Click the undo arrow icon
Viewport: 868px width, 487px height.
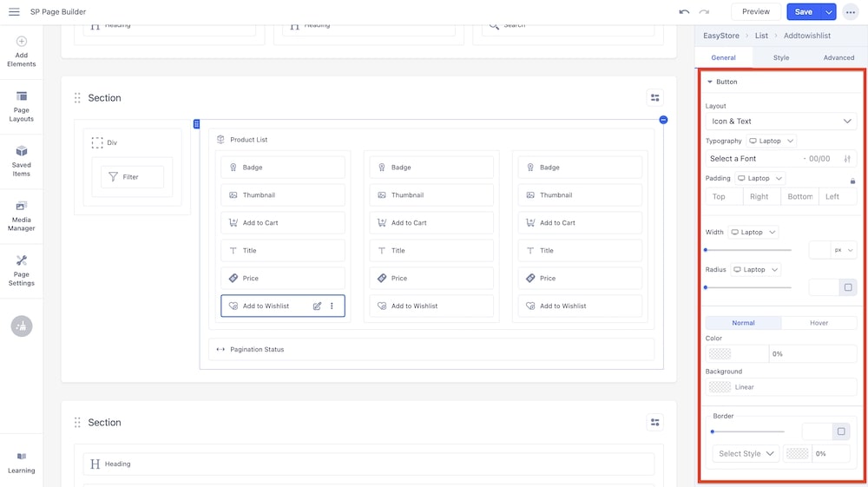[x=684, y=12]
